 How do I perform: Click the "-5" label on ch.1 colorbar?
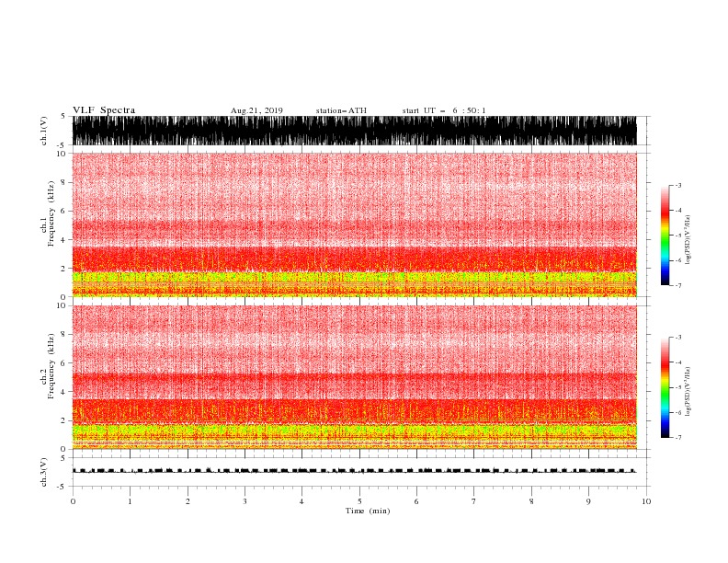[x=677, y=236]
